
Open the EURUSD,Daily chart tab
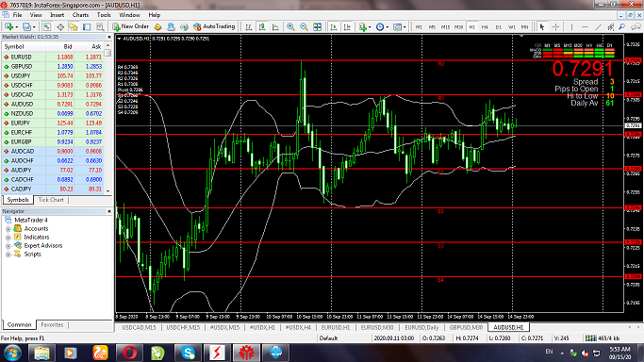click(421, 327)
